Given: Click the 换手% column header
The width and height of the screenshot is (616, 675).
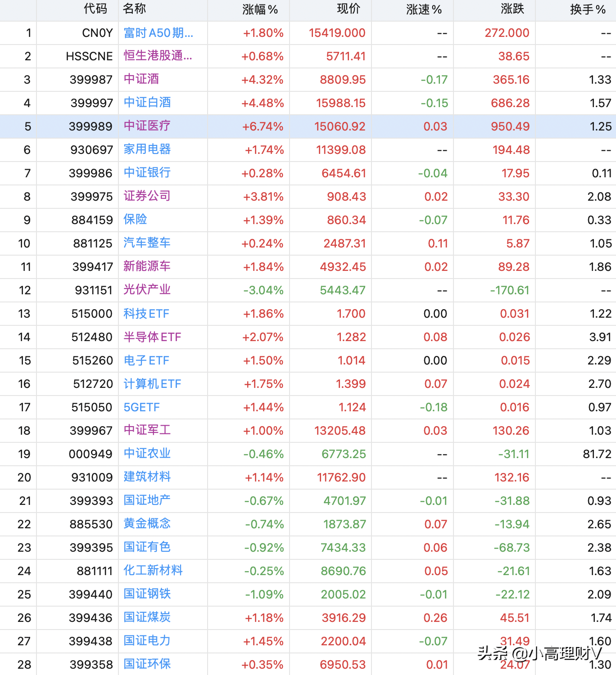Looking at the screenshot, I should point(588,9).
